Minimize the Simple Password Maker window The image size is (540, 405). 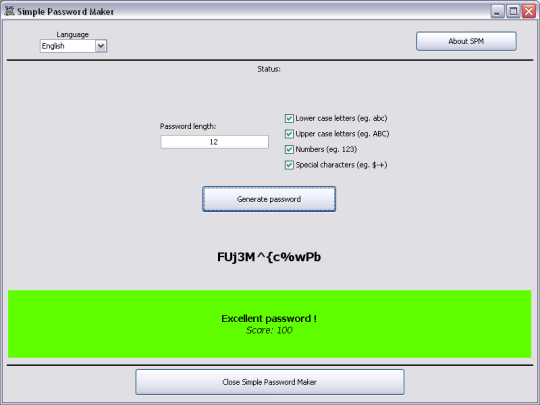click(x=497, y=11)
